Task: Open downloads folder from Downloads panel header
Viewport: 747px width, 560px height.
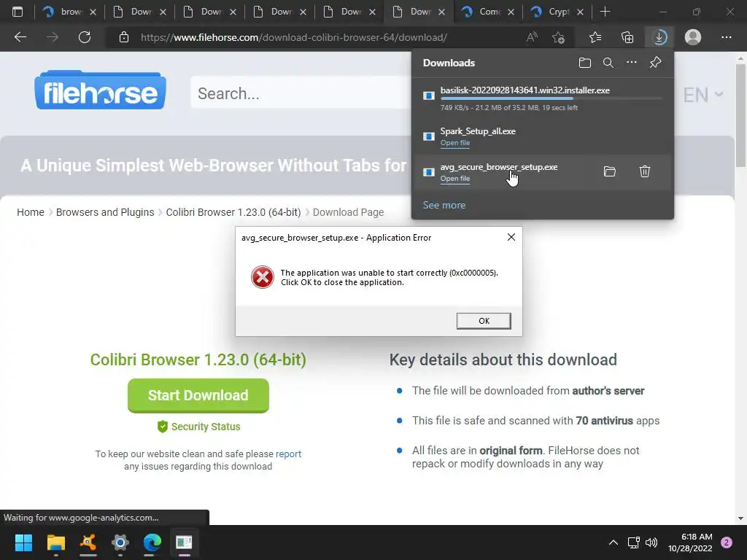Action: (x=585, y=63)
